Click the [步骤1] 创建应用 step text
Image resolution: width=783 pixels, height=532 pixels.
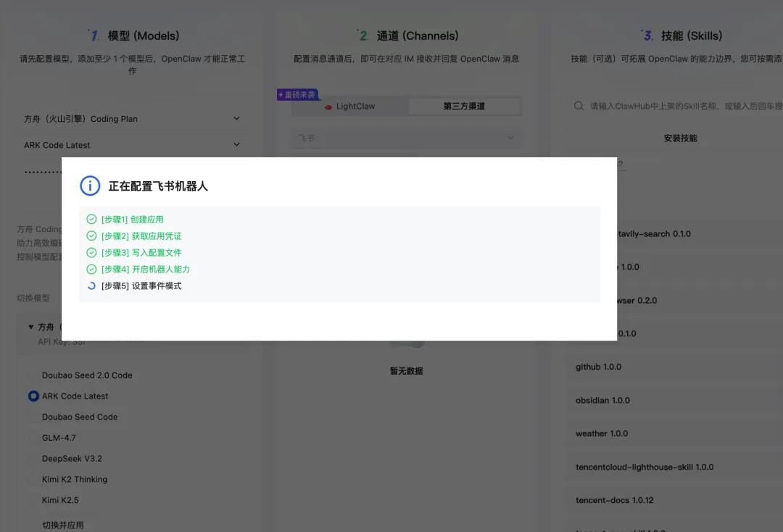coord(133,220)
